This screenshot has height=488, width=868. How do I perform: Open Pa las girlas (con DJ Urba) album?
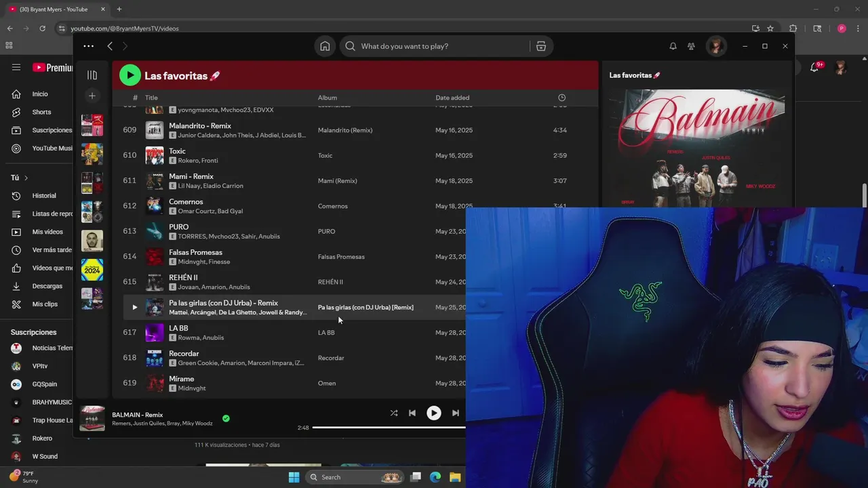(366, 308)
